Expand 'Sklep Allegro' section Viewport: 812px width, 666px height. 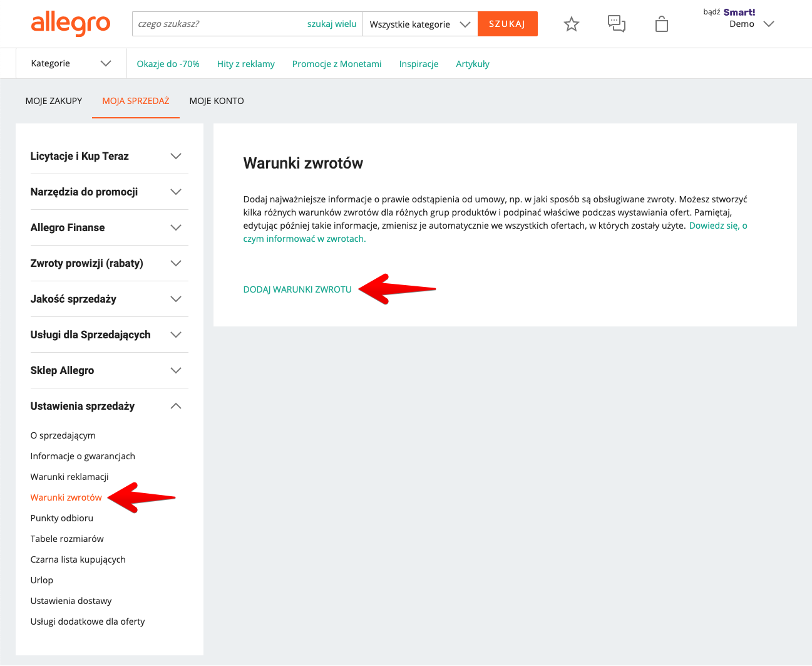click(x=109, y=370)
